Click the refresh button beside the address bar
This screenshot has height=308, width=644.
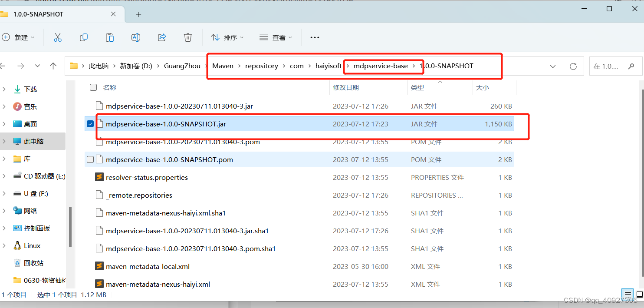pyautogui.click(x=573, y=66)
